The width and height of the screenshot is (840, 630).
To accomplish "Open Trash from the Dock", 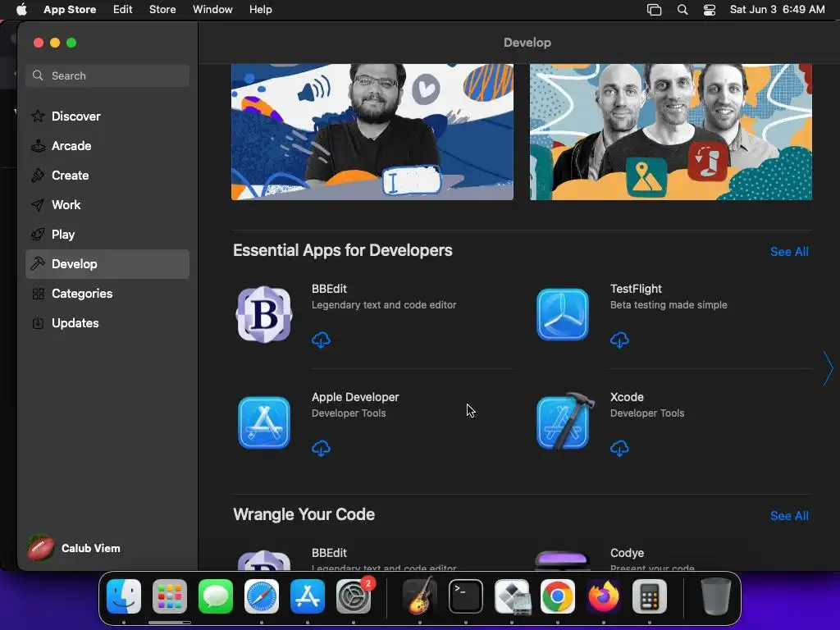I will (x=715, y=596).
